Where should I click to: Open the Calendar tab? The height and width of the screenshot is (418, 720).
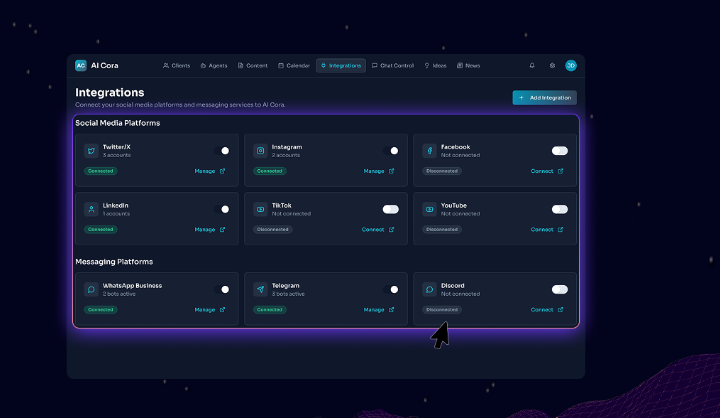tap(294, 66)
